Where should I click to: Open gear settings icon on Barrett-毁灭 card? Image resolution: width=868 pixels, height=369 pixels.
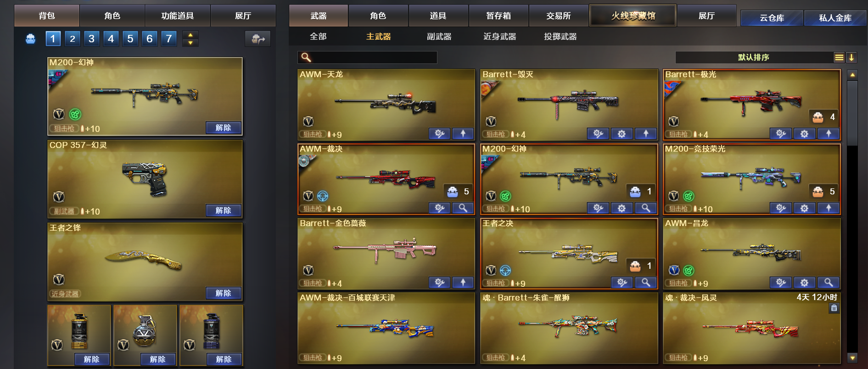[622, 134]
